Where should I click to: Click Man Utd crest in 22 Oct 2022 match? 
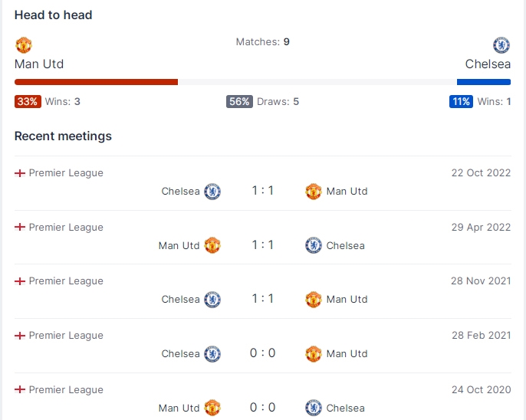click(314, 192)
